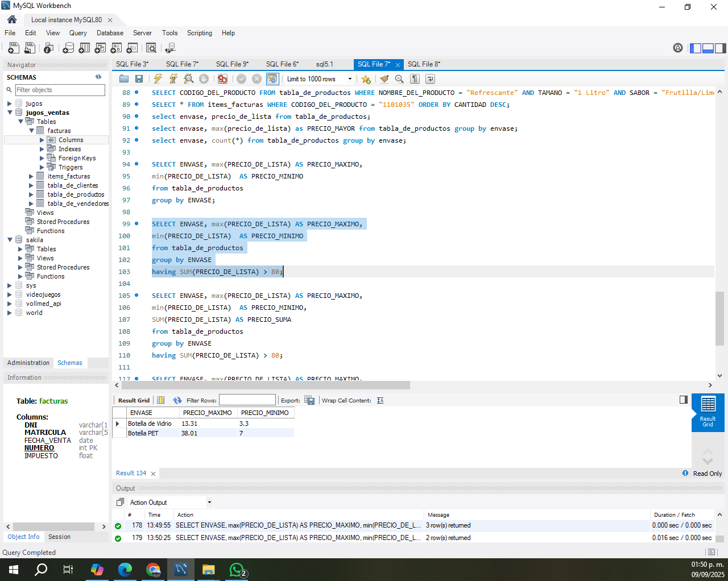Click the editor vertical scrollbar

[719, 318]
